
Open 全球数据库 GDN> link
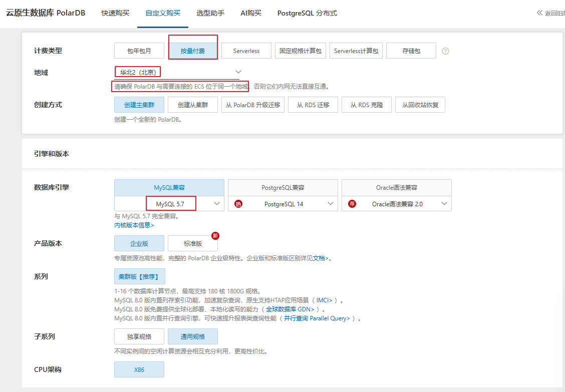tap(290, 309)
